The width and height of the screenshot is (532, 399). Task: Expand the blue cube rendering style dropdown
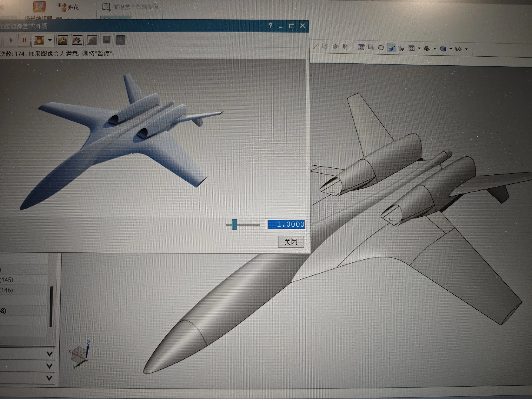pyautogui.click(x=451, y=49)
